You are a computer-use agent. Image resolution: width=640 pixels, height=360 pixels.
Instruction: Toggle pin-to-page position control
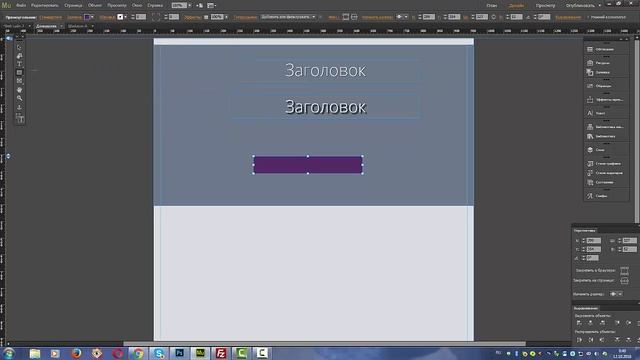(x=624, y=281)
